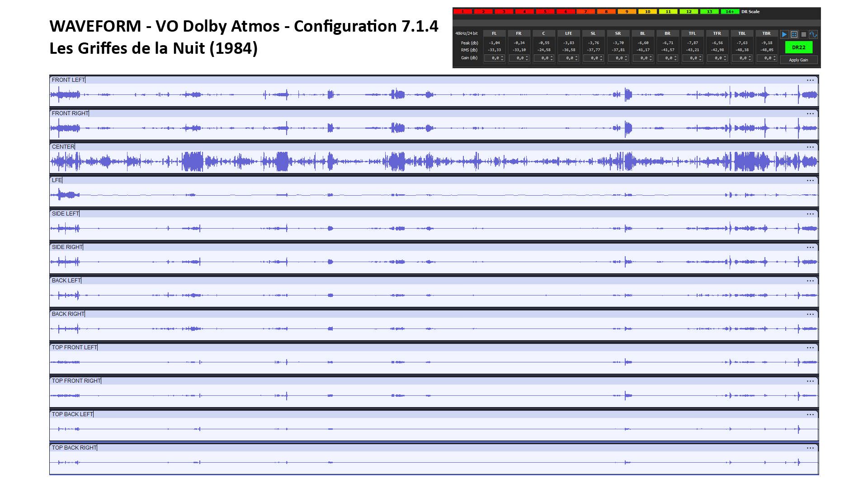Click the C channel RMS value -24,58

[544, 50]
